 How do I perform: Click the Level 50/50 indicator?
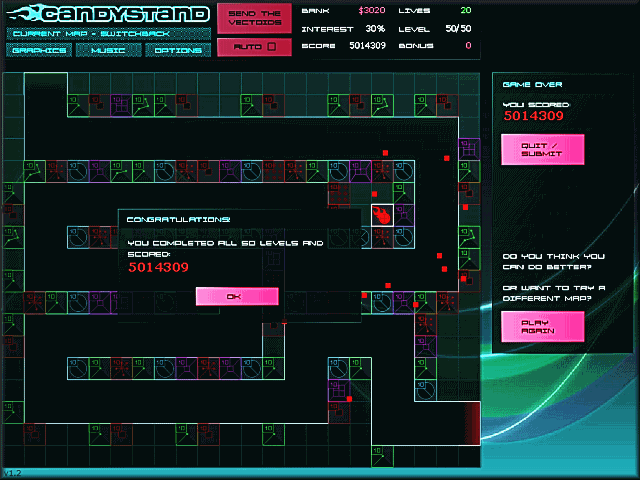point(459,28)
